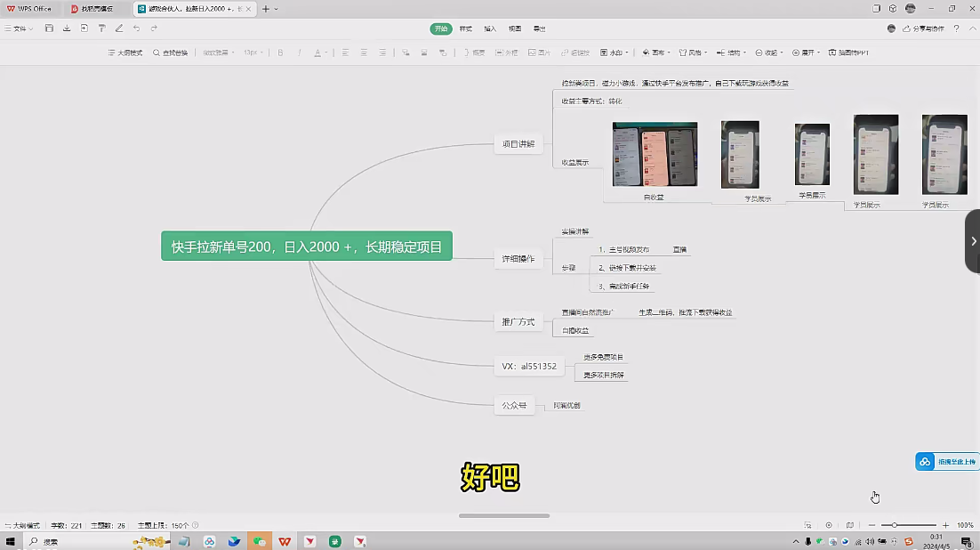Undo the last action
This screenshot has width=980, height=550.
click(x=136, y=28)
